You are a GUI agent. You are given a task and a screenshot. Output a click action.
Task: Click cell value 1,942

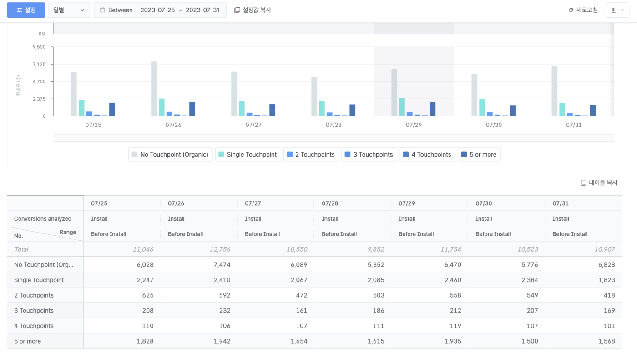click(x=222, y=341)
